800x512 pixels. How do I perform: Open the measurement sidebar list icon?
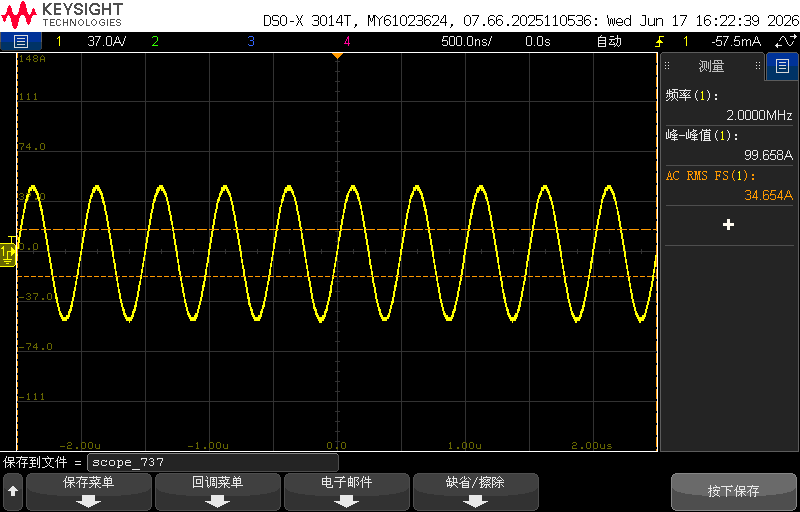(782, 66)
